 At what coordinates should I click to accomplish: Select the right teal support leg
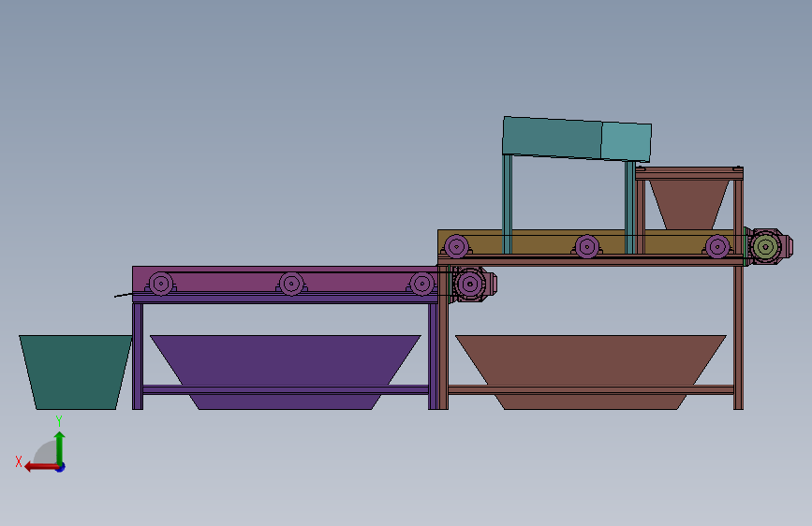630,208
